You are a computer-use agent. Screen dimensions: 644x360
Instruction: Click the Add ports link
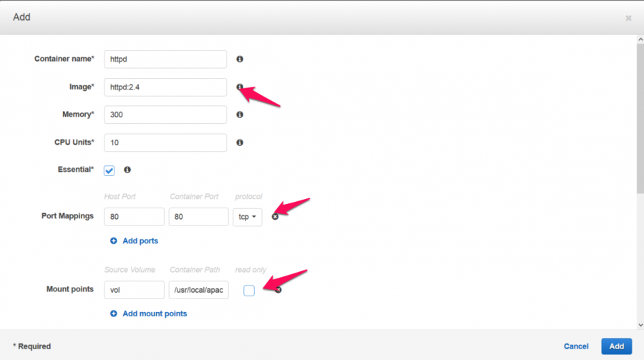(140, 240)
